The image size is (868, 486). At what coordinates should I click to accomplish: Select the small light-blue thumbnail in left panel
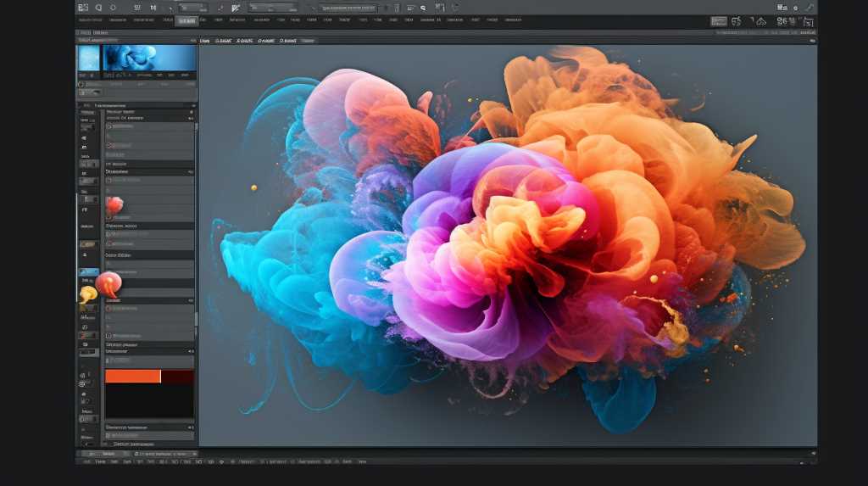click(88, 58)
